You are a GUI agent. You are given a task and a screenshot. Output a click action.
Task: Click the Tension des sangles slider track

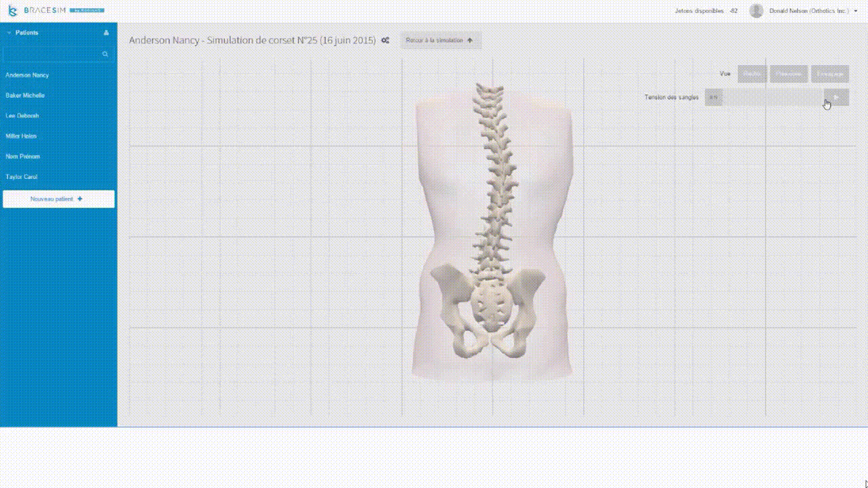772,98
